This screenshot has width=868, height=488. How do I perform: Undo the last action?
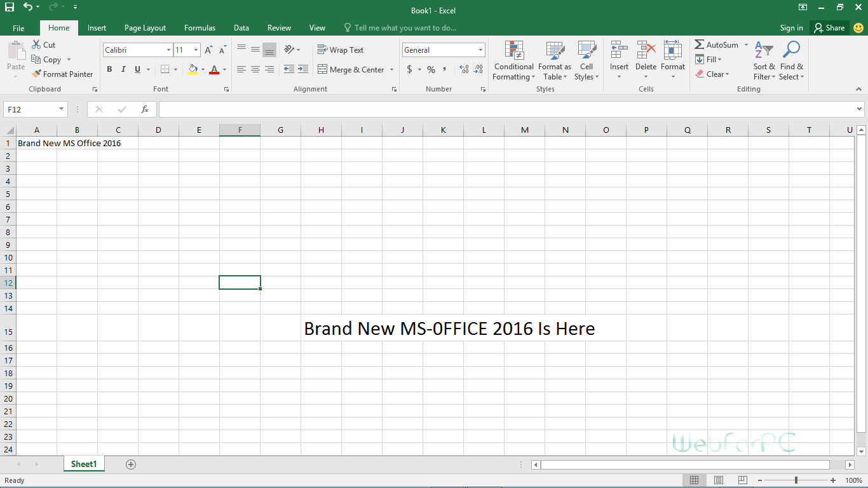(28, 7)
